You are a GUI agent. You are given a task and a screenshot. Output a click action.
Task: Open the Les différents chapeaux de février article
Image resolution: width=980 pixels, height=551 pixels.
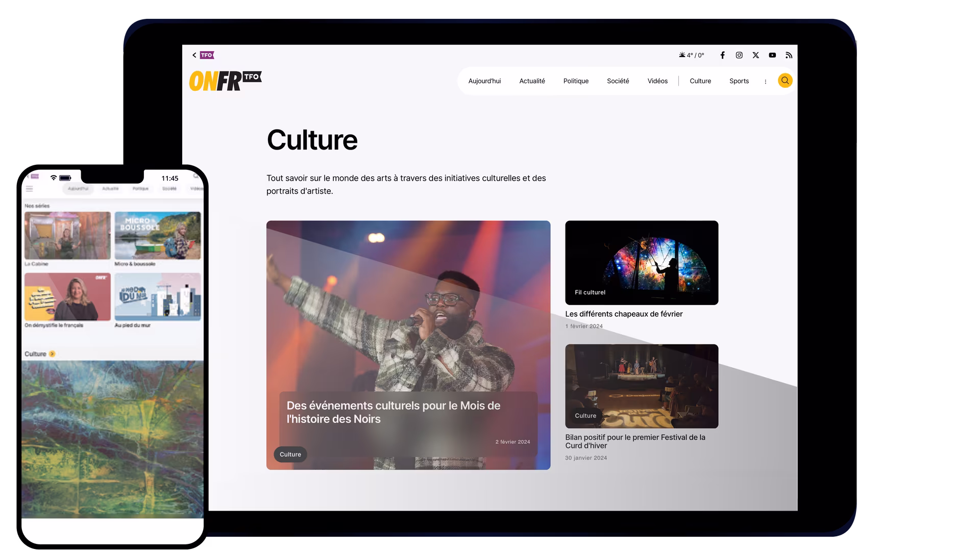tap(623, 314)
